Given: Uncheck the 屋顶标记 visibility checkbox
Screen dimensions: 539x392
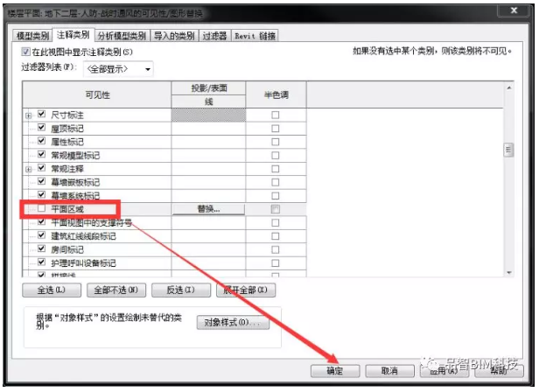Looking at the screenshot, I should point(40,128).
